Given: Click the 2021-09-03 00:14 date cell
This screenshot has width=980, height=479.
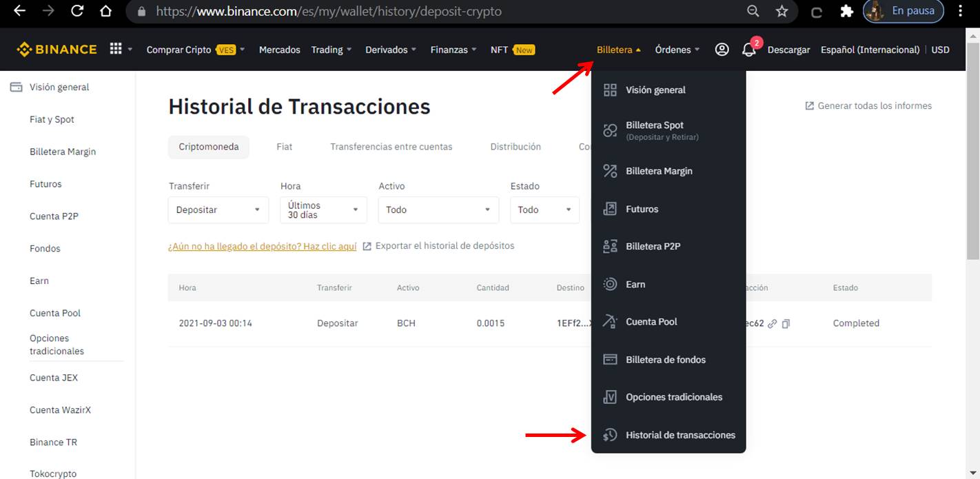Looking at the screenshot, I should pyautogui.click(x=215, y=323).
